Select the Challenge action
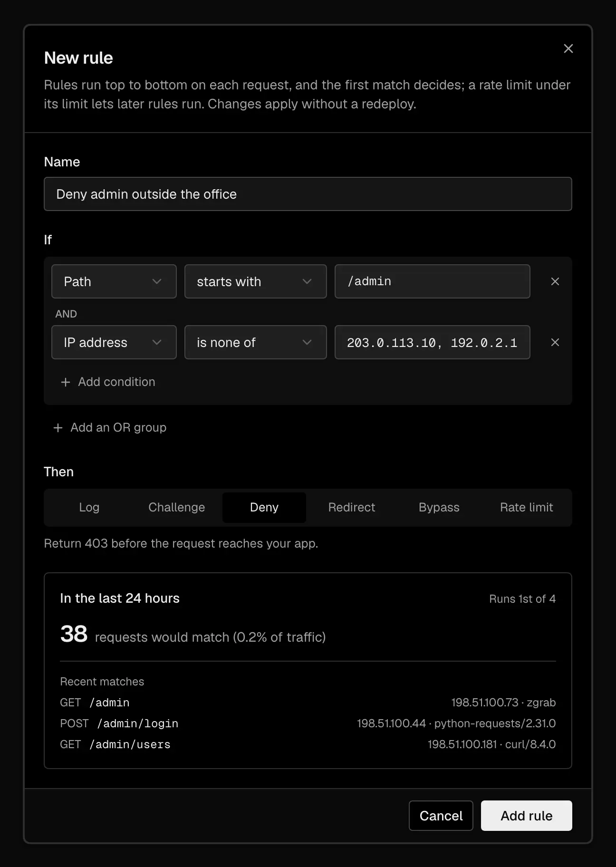Screen dimensions: 616x867 click(177, 508)
